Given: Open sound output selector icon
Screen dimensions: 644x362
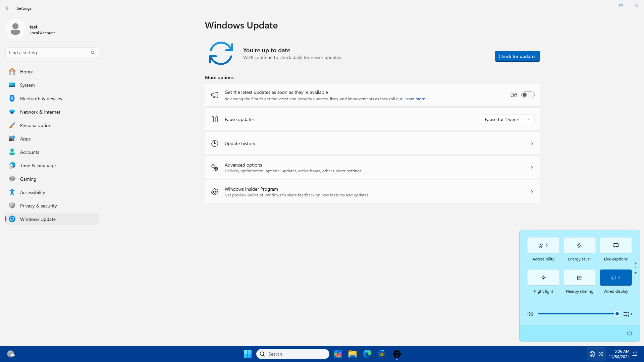Looking at the screenshot, I should click(628, 314).
